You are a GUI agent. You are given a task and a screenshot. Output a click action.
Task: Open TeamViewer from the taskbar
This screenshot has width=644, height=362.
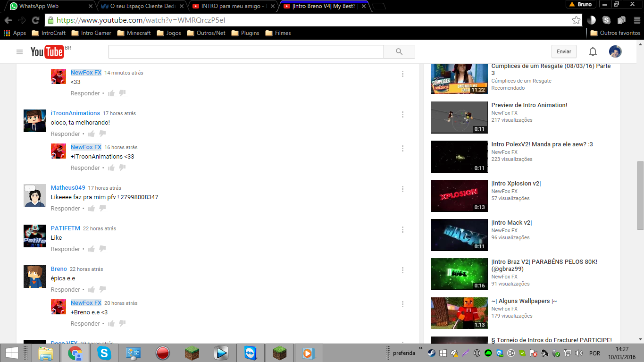point(250,353)
